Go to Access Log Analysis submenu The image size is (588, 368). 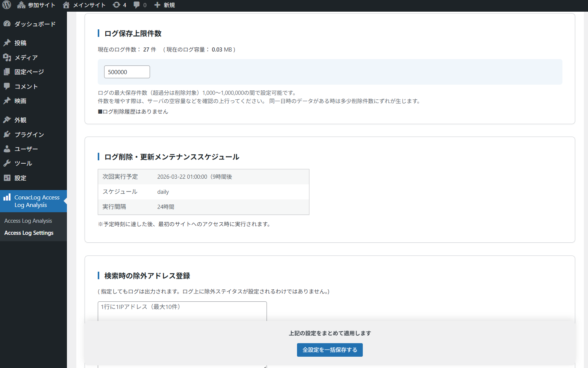point(28,221)
